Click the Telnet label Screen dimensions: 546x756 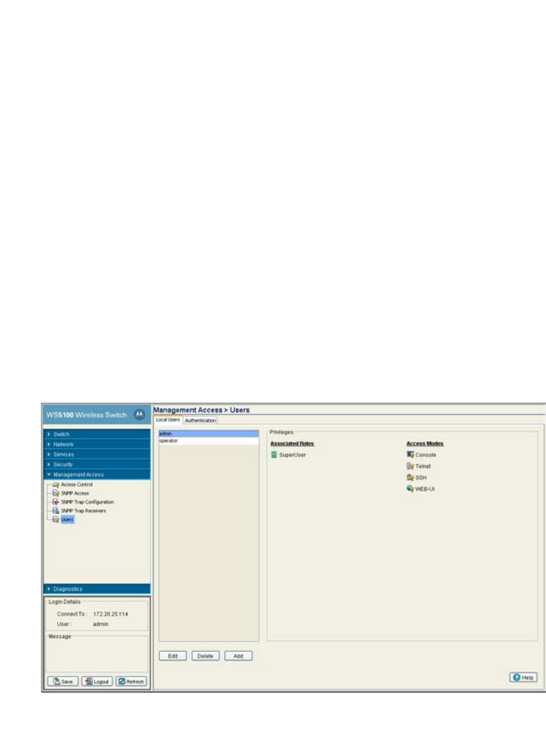pyautogui.click(x=423, y=466)
